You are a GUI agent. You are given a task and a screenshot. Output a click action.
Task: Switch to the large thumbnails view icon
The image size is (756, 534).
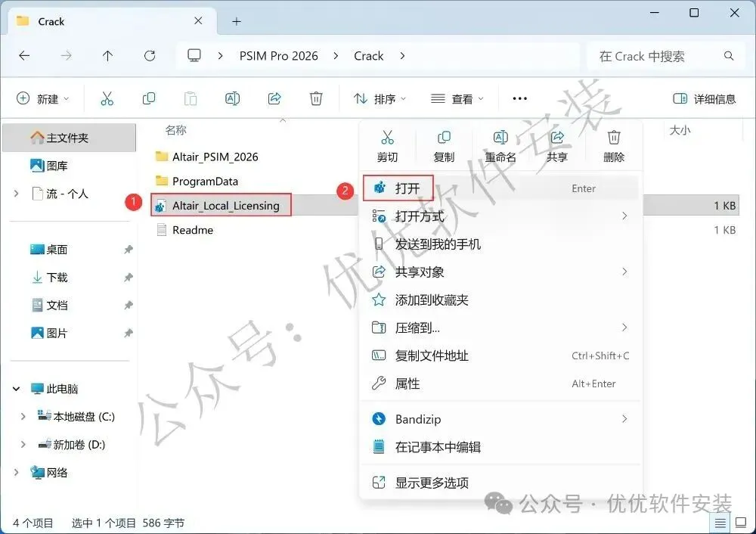click(x=741, y=523)
